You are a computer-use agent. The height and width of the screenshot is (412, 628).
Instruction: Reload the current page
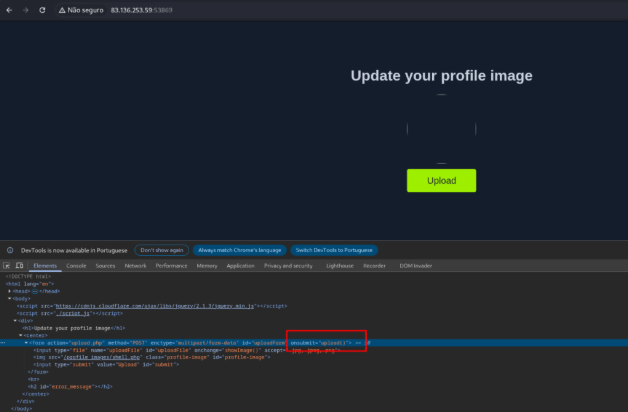point(42,9)
